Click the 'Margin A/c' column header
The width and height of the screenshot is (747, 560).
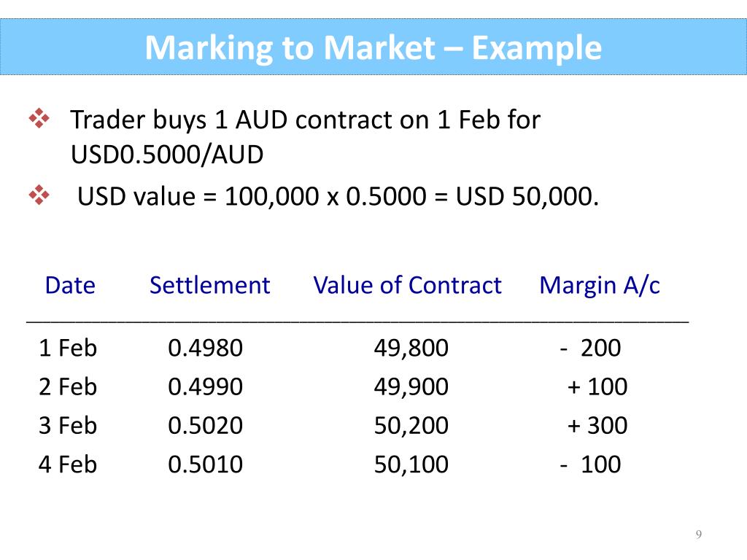(600, 286)
